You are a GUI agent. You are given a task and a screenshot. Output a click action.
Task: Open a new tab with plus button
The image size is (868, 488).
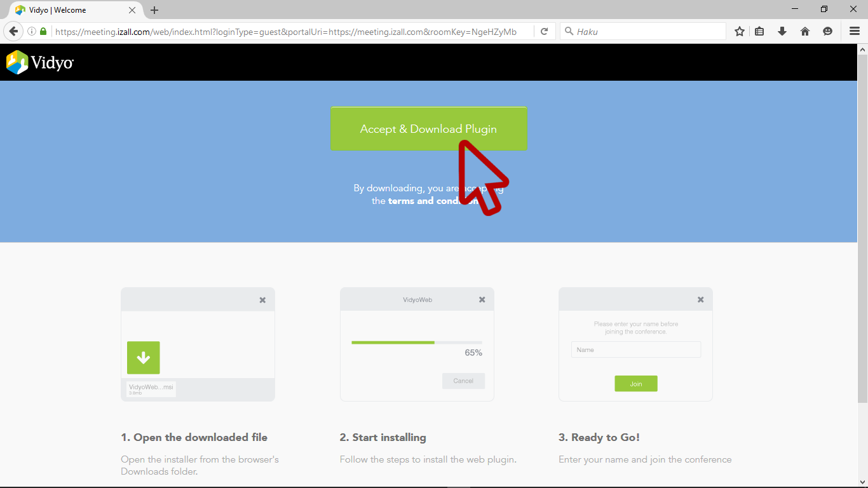pos(154,10)
